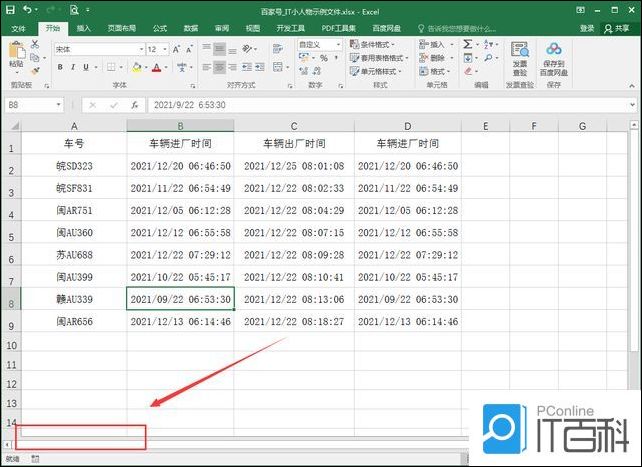Expand the formula bar chevron
Viewport: 642px width, 467px height.
[x=633, y=105]
